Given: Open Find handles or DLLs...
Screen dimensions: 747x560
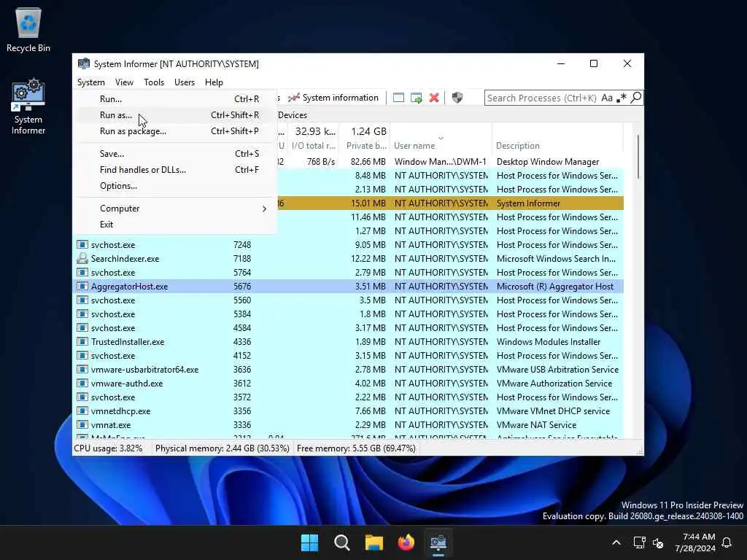Looking at the screenshot, I should pyautogui.click(x=175, y=169).
